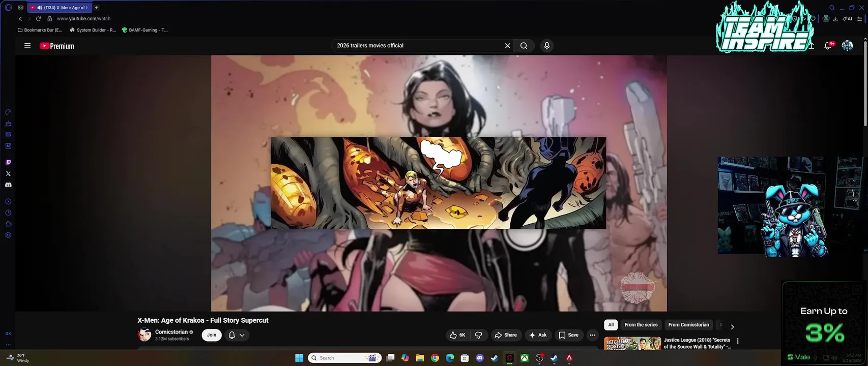The height and width of the screenshot is (366, 868).
Task: Open the YouTube hamburger guide menu
Action: [27, 46]
